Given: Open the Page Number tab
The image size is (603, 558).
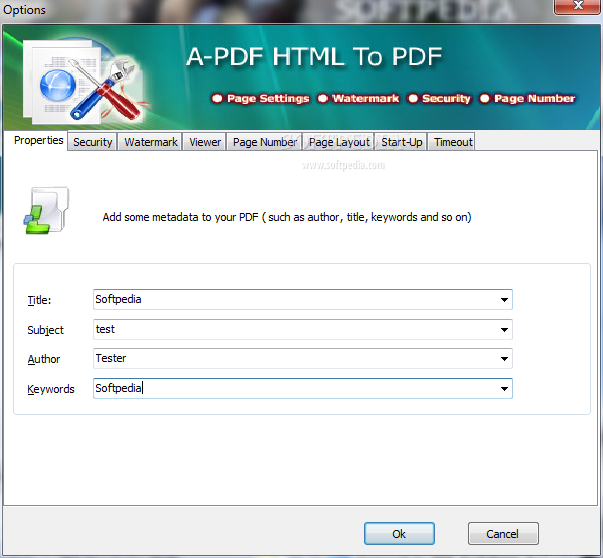Looking at the screenshot, I should pyautogui.click(x=265, y=142).
